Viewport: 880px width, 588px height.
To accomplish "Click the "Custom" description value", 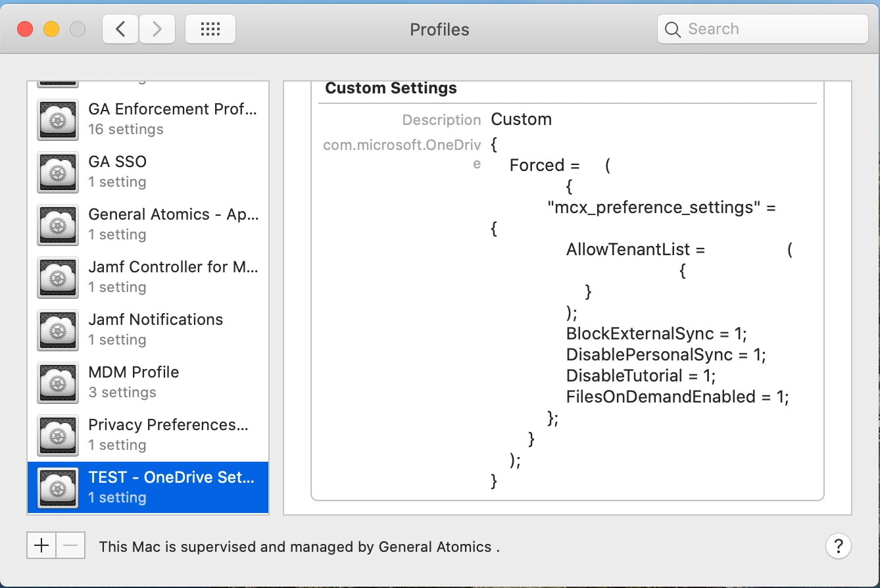I will [521, 119].
